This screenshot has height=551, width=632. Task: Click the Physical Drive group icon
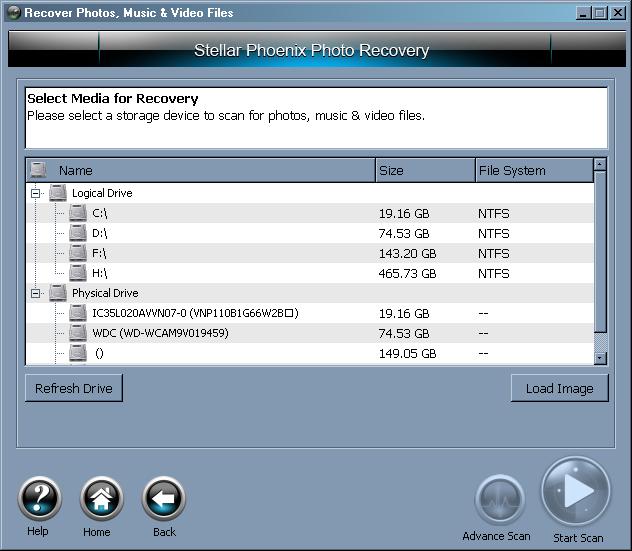point(58,293)
